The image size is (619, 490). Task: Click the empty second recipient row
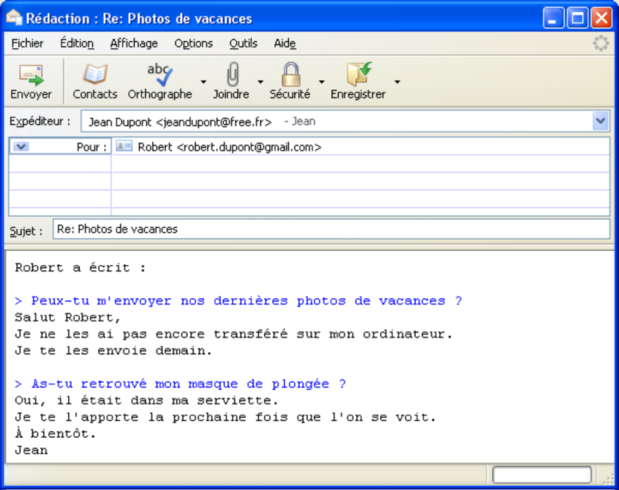[360, 164]
